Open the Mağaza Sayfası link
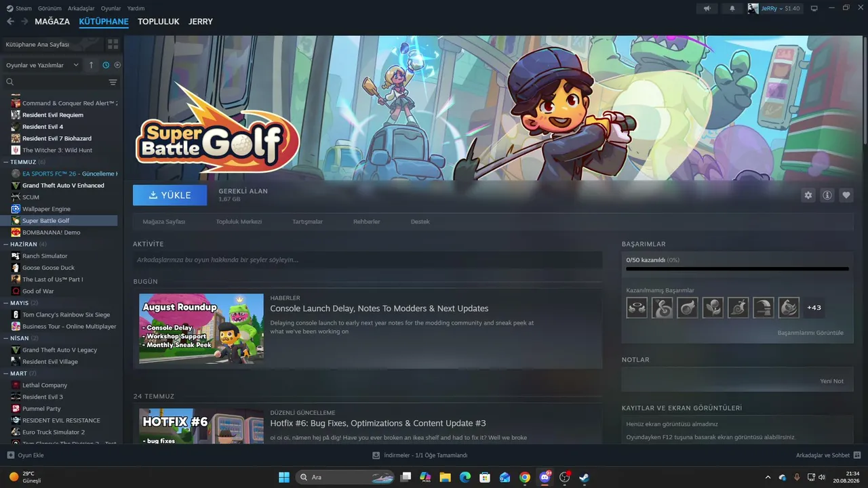Viewport: 868px width, 488px height. click(163, 222)
